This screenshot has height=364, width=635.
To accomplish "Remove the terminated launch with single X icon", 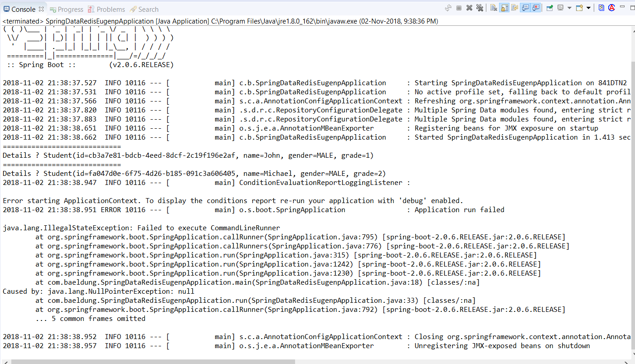I will point(469,8).
